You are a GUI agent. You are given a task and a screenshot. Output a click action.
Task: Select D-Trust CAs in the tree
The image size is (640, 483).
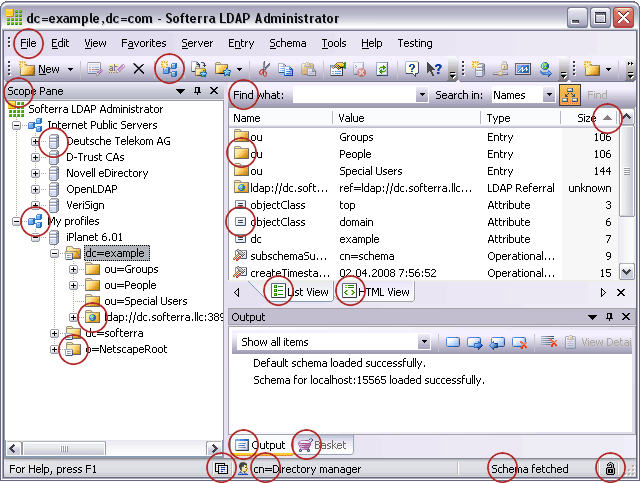95,157
